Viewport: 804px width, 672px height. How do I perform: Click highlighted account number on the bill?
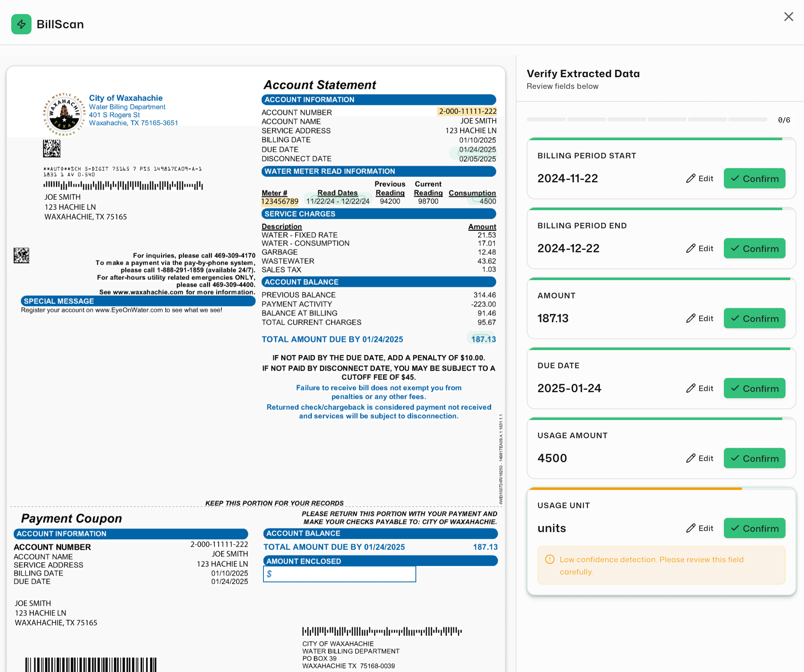pyautogui.click(x=467, y=111)
